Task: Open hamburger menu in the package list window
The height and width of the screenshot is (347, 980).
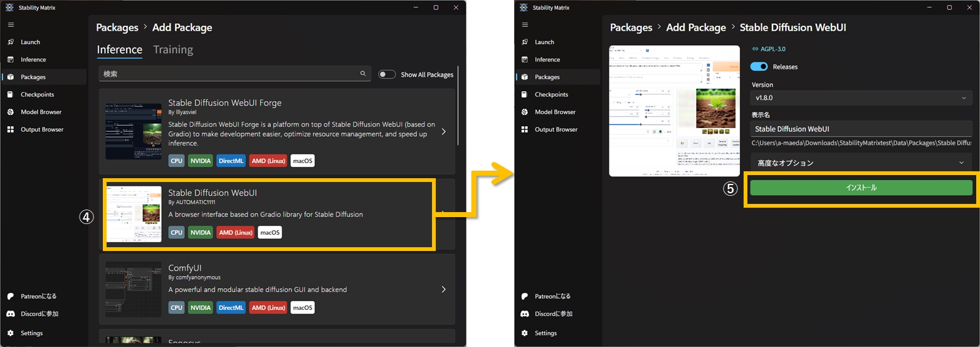Action: tap(11, 24)
